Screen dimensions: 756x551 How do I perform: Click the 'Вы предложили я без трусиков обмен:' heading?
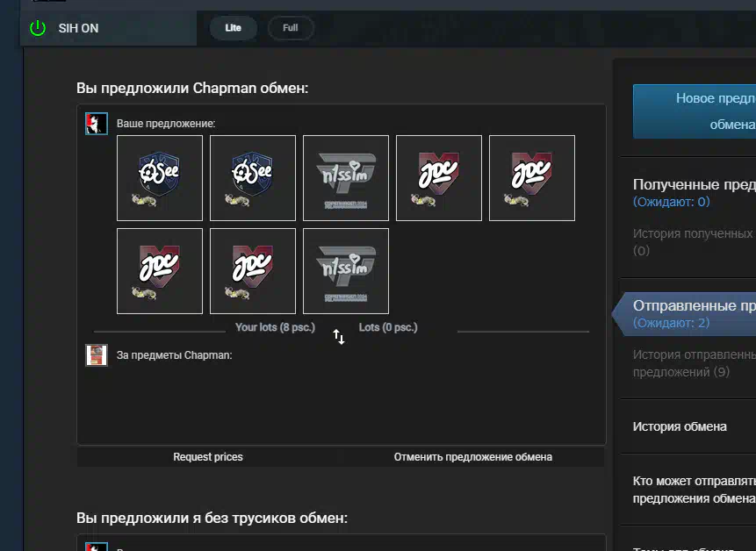coord(212,519)
